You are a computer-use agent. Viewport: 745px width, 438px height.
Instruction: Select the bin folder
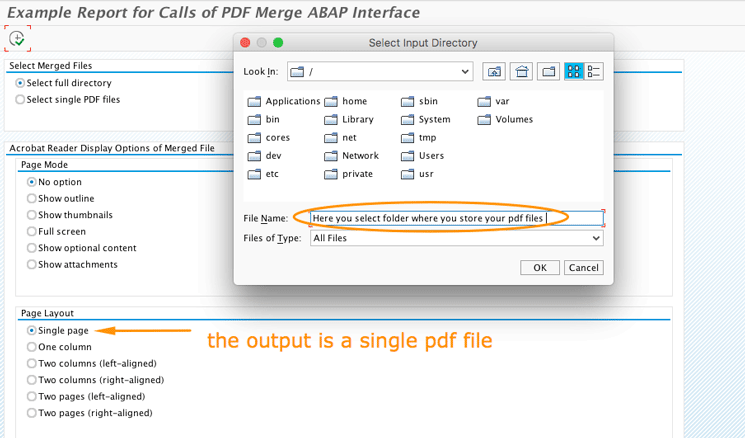pyautogui.click(x=264, y=119)
